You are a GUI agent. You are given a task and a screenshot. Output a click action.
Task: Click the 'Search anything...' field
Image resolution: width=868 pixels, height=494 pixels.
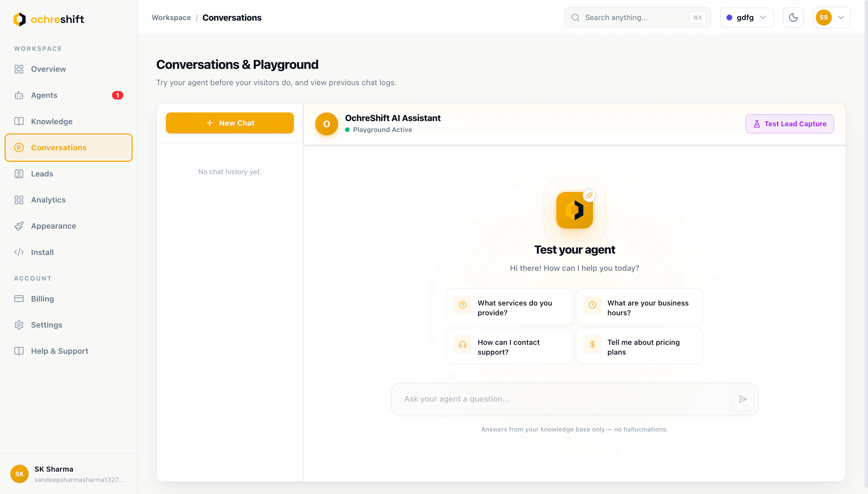pos(637,18)
